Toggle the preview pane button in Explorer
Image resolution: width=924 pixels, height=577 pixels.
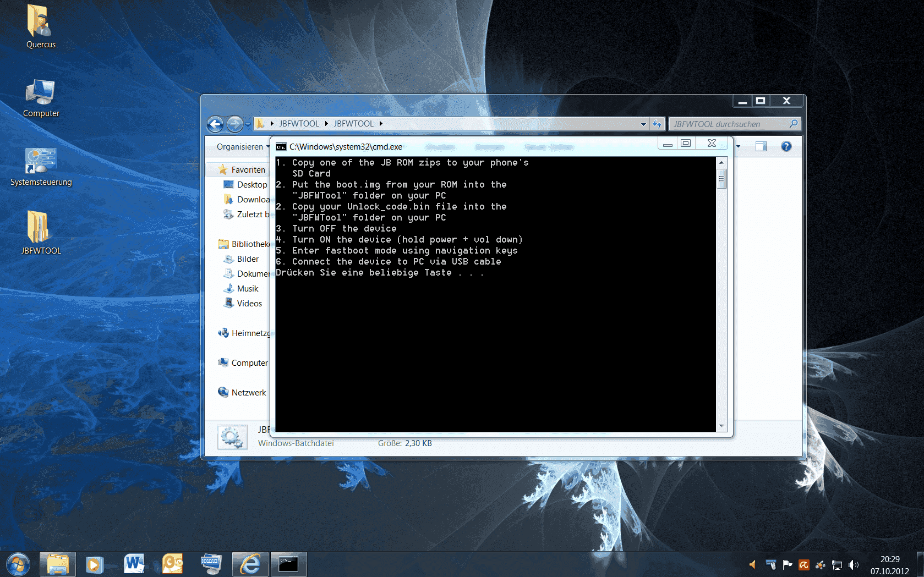tap(761, 146)
